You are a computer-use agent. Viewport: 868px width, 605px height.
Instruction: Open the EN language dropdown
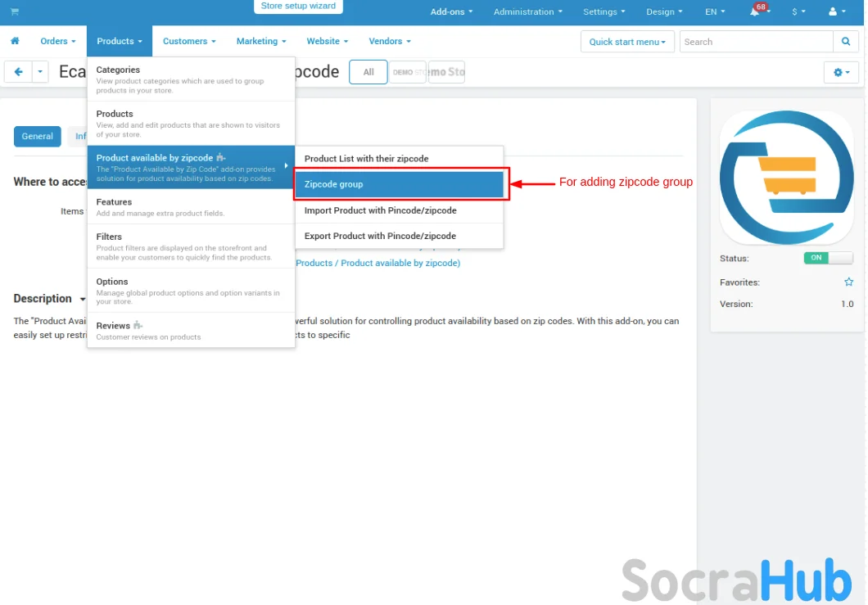[715, 11]
